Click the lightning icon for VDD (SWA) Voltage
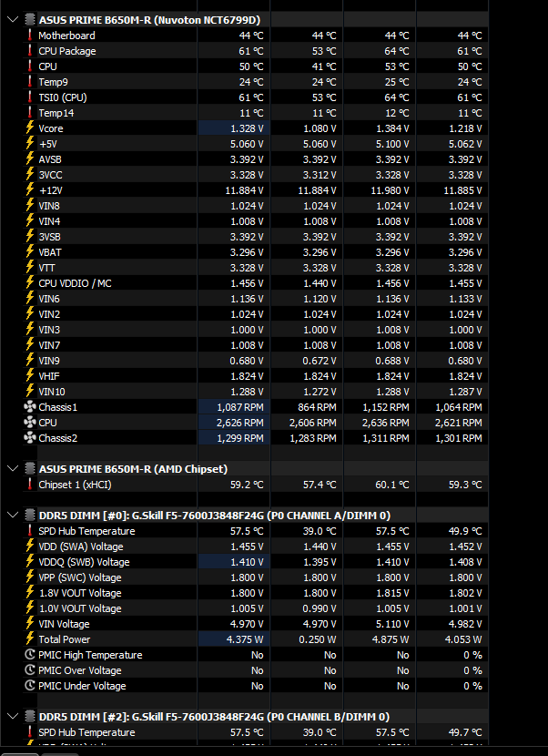This screenshot has height=756, width=548. (x=30, y=547)
